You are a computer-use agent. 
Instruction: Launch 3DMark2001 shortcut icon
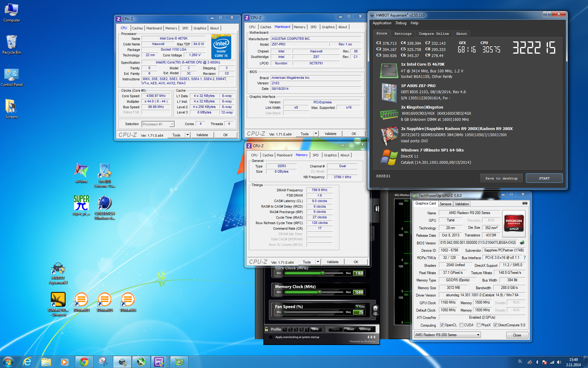coord(58,304)
